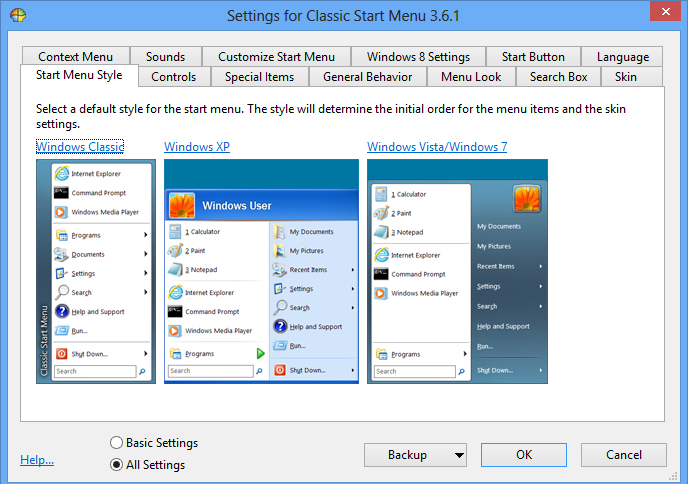
Task: Click Programs icon in Classic preview
Action: click(x=61, y=235)
